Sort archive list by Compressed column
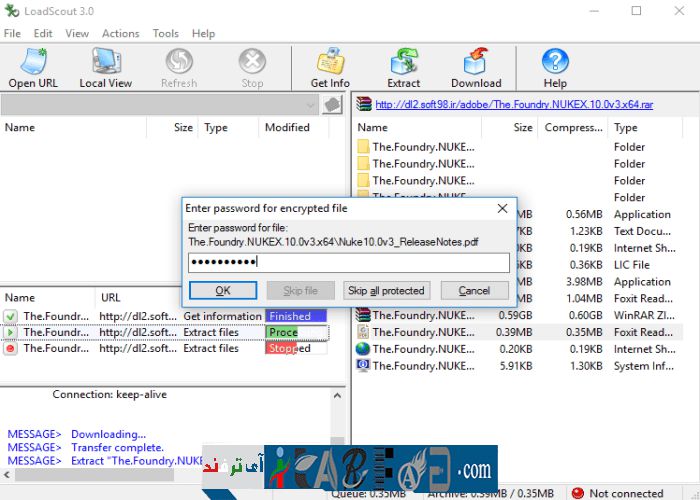 coord(572,128)
